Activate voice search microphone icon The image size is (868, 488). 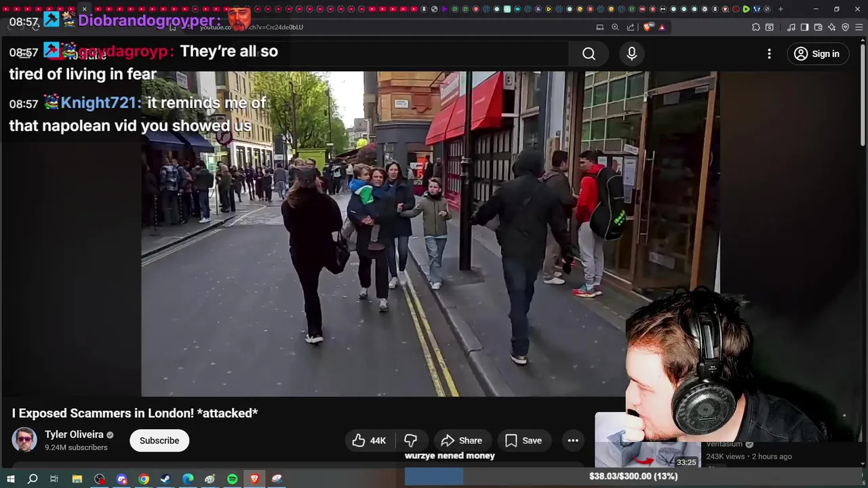coord(631,54)
